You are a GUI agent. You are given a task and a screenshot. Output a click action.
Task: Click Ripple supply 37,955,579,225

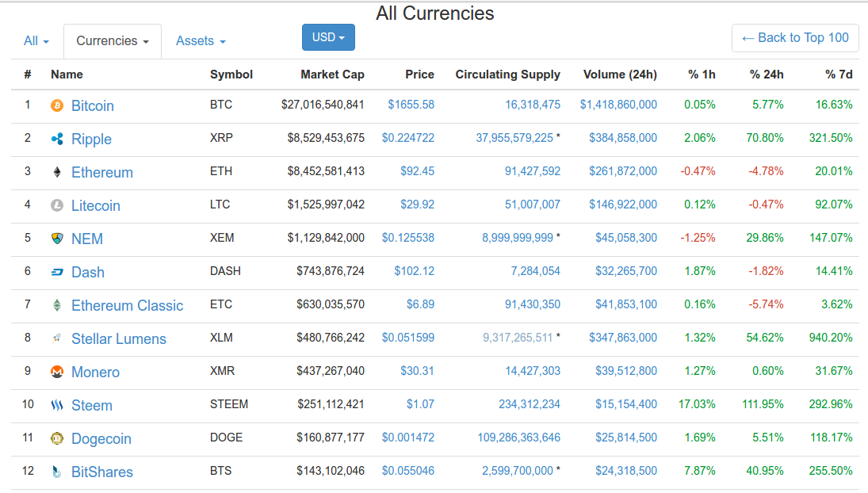point(514,138)
